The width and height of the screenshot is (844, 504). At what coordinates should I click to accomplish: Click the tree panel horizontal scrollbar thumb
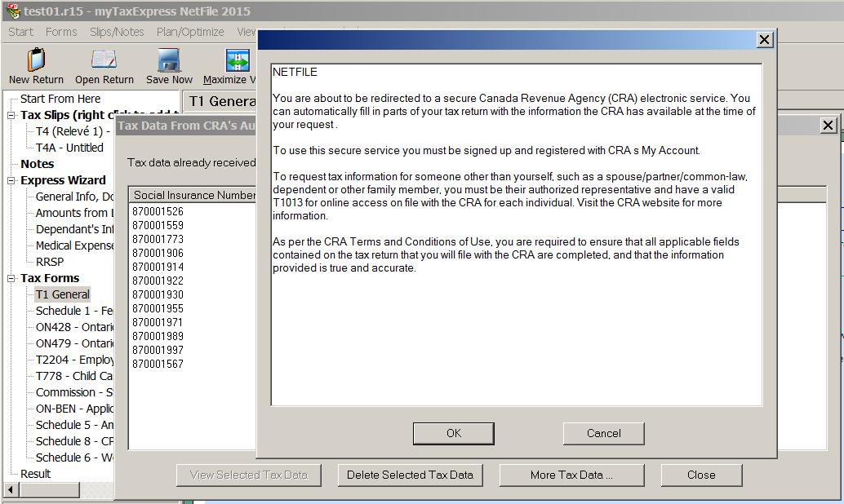[49, 489]
